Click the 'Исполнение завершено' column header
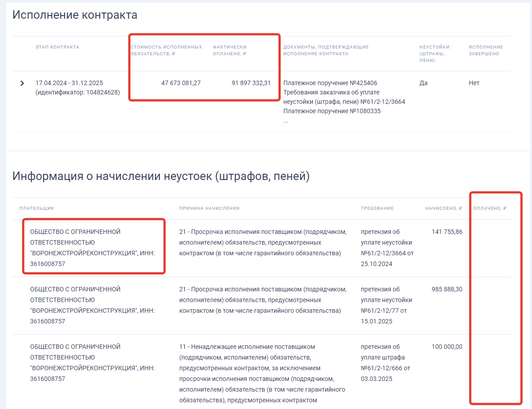The height and width of the screenshot is (409, 532). click(x=486, y=50)
